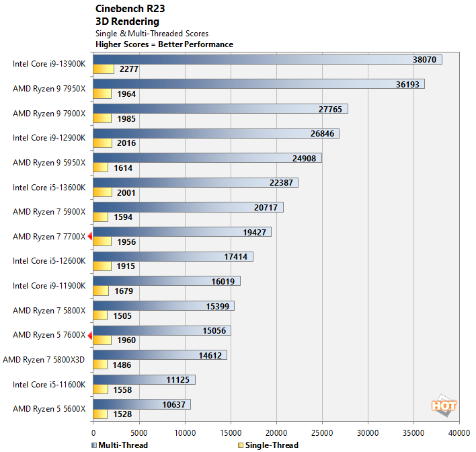The height and width of the screenshot is (452, 476).
Task: Click the 1964 single-thread score
Action: 126,94
